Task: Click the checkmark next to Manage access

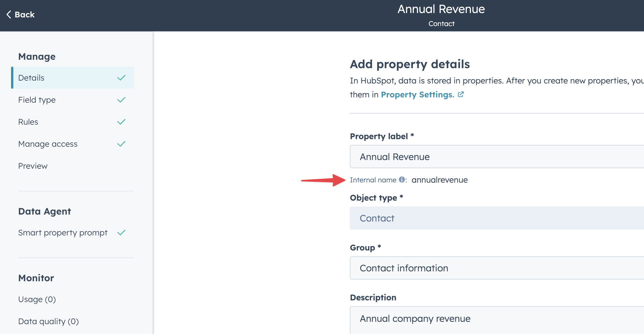Action: pyautogui.click(x=121, y=144)
